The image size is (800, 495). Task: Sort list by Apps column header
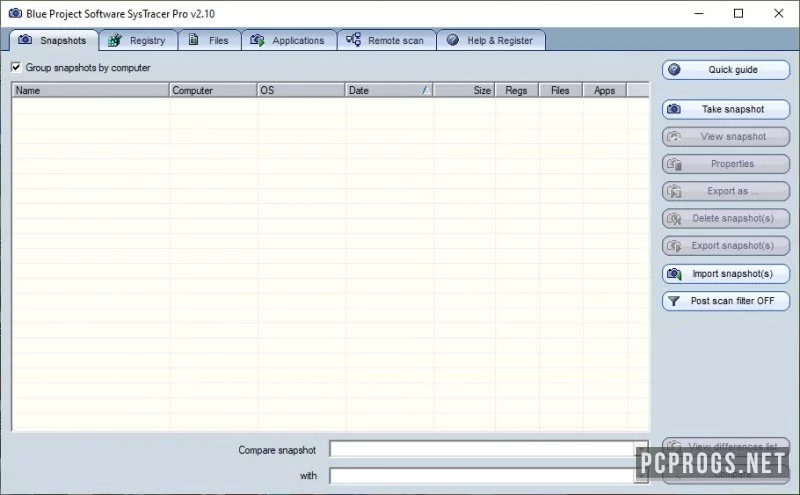pos(604,90)
